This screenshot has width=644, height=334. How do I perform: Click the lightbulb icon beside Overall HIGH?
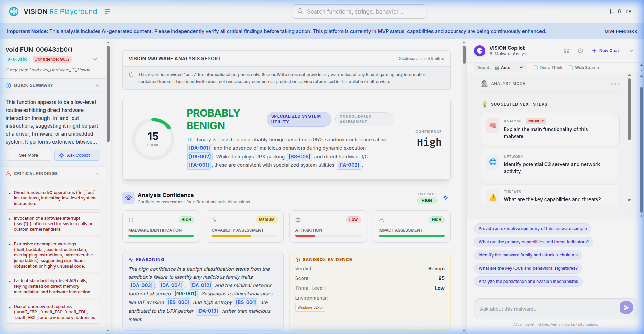click(x=446, y=198)
